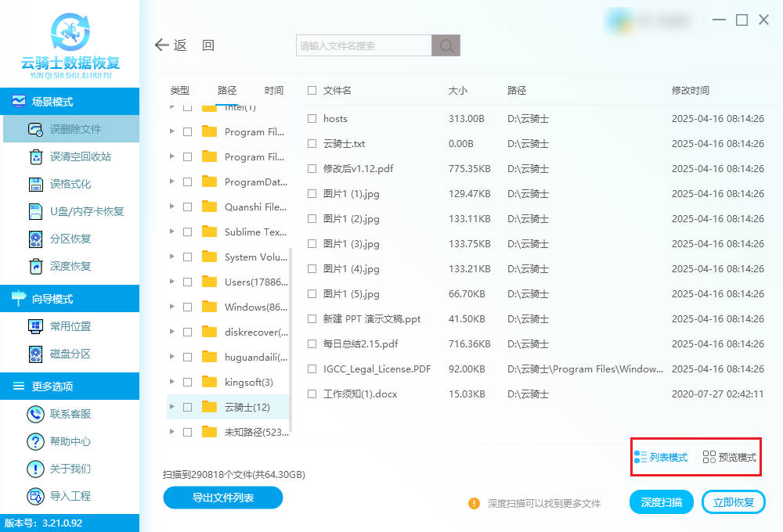
Task: Select the 误删除文件 recovery icon
Action: (x=35, y=129)
